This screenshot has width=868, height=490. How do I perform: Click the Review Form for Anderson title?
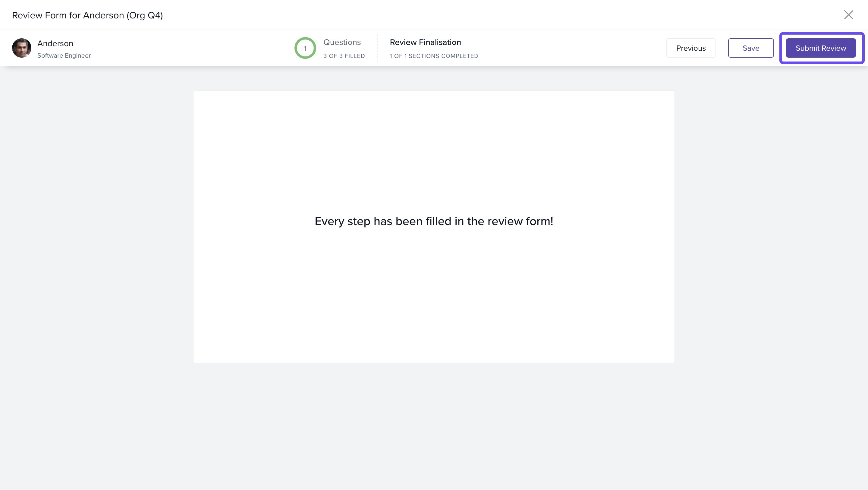pyautogui.click(x=88, y=15)
